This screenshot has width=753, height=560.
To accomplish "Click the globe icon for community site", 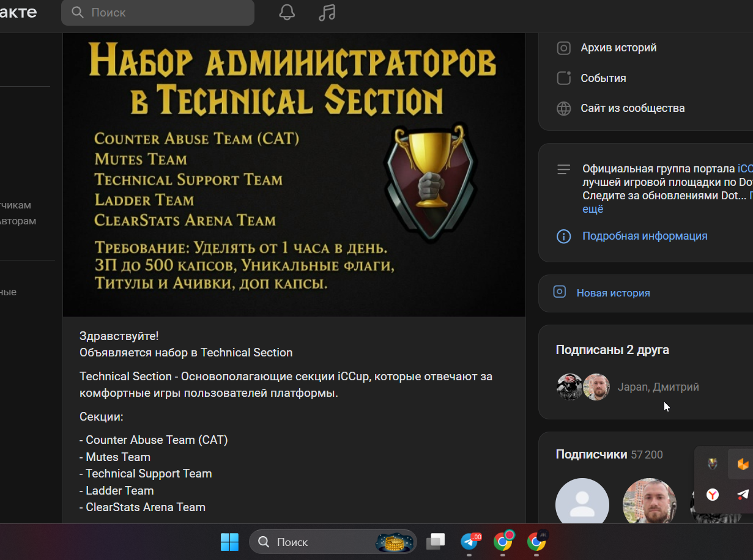I will coord(564,108).
